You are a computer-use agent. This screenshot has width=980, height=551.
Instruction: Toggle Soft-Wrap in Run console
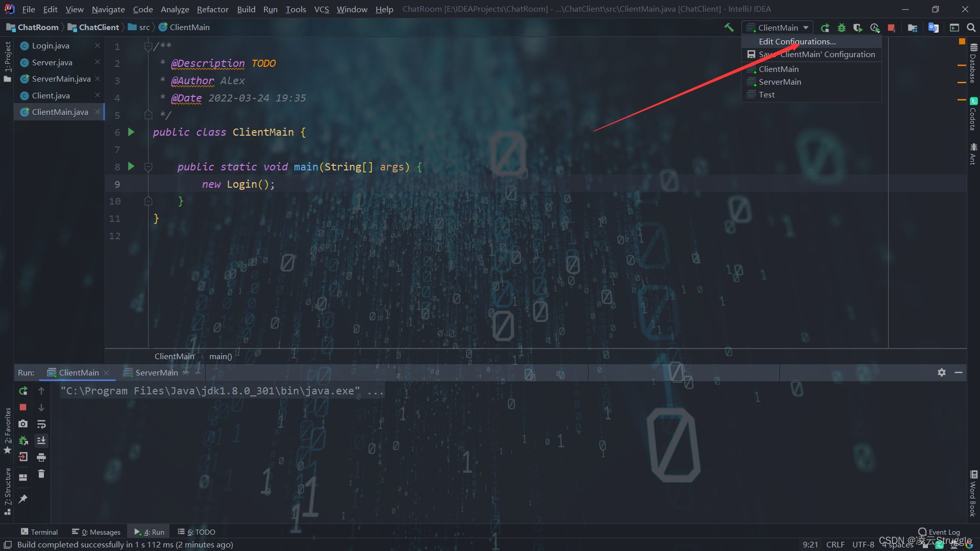click(x=41, y=424)
